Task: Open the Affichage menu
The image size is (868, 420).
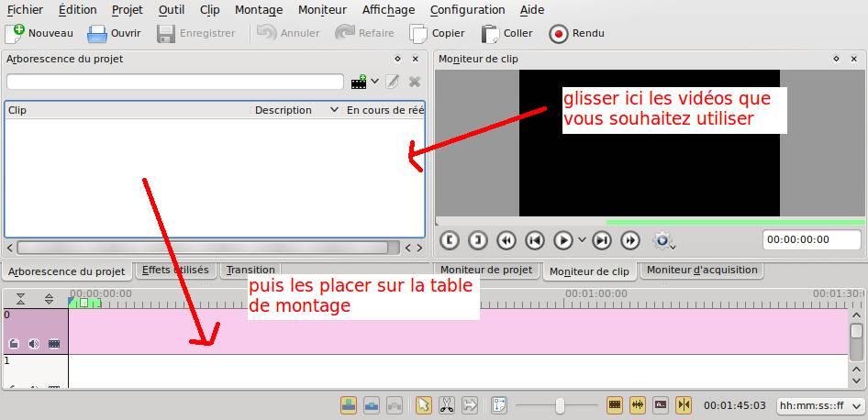Action: tap(389, 9)
